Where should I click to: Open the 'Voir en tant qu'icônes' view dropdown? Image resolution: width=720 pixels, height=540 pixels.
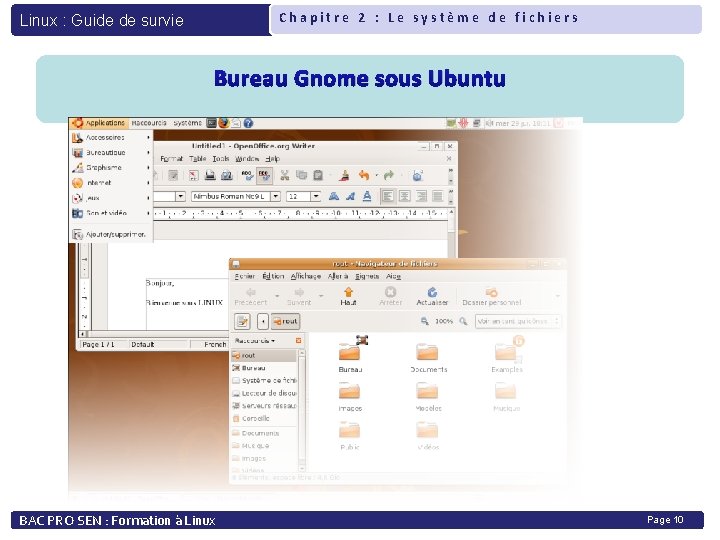coord(518,321)
